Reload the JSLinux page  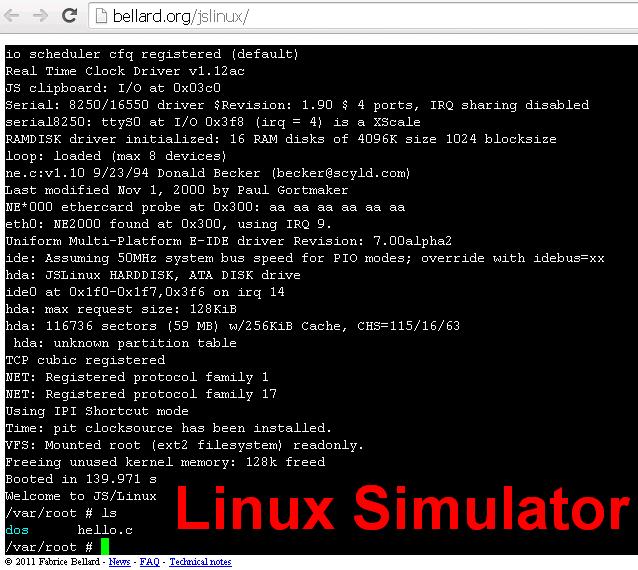[69, 17]
